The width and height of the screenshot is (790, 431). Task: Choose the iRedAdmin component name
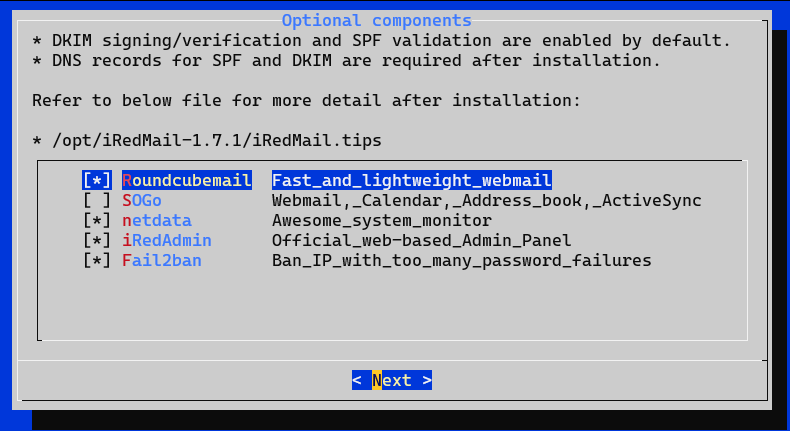pyautogui.click(x=167, y=240)
